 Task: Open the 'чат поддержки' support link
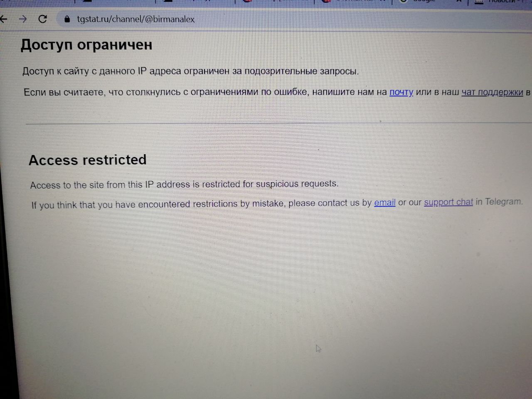492,92
